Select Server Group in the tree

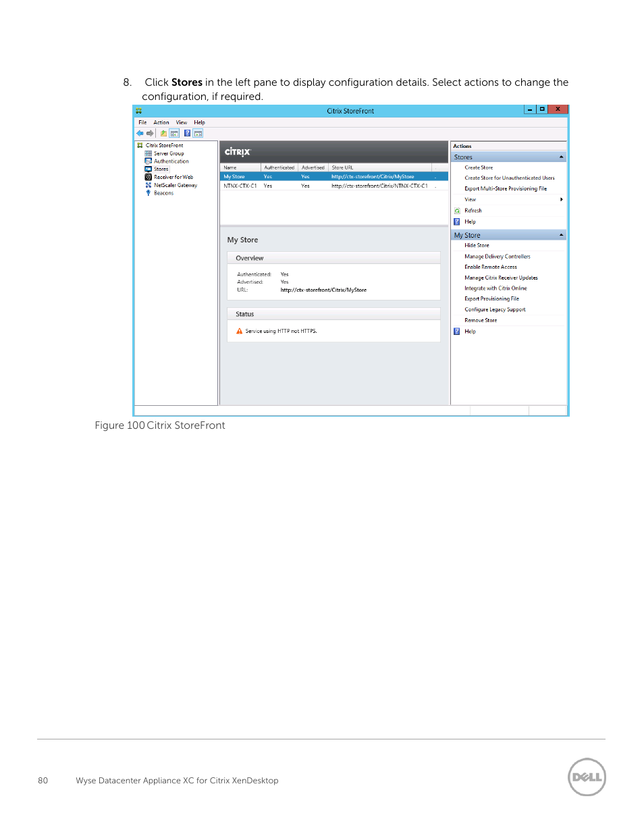click(169, 153)
